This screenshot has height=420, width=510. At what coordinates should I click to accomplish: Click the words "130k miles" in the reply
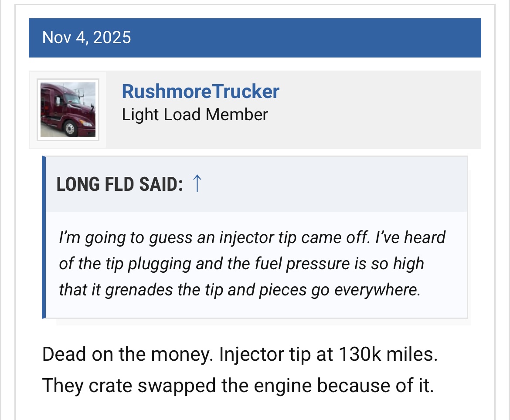click(385, 354)
